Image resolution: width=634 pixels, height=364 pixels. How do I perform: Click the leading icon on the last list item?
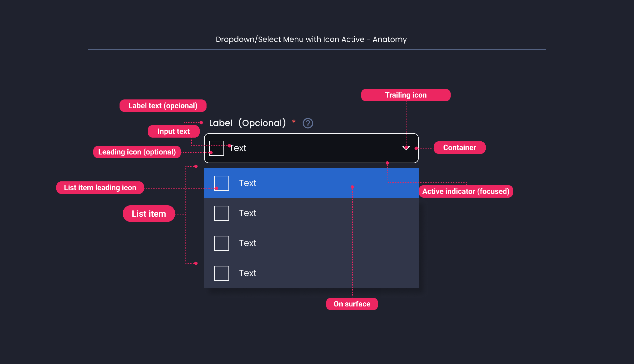(221, 273)
